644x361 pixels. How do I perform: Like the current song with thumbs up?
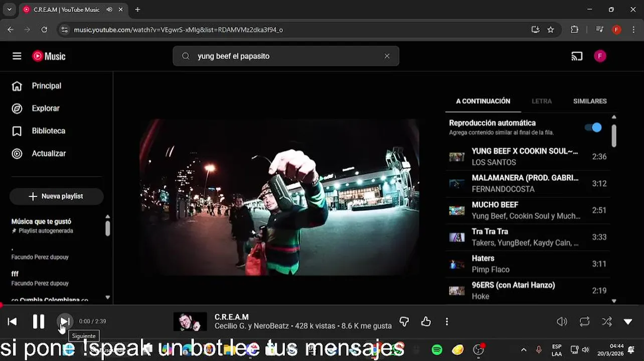pos(426,321)
